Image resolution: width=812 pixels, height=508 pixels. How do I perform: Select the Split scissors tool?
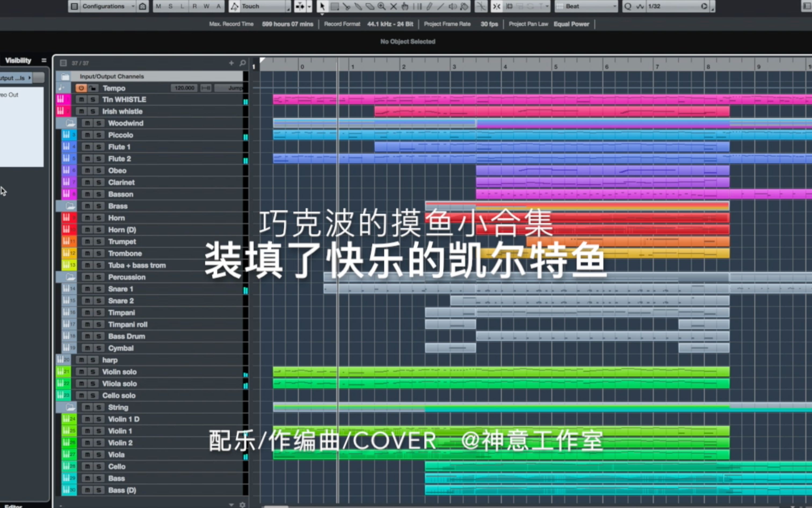347,6
